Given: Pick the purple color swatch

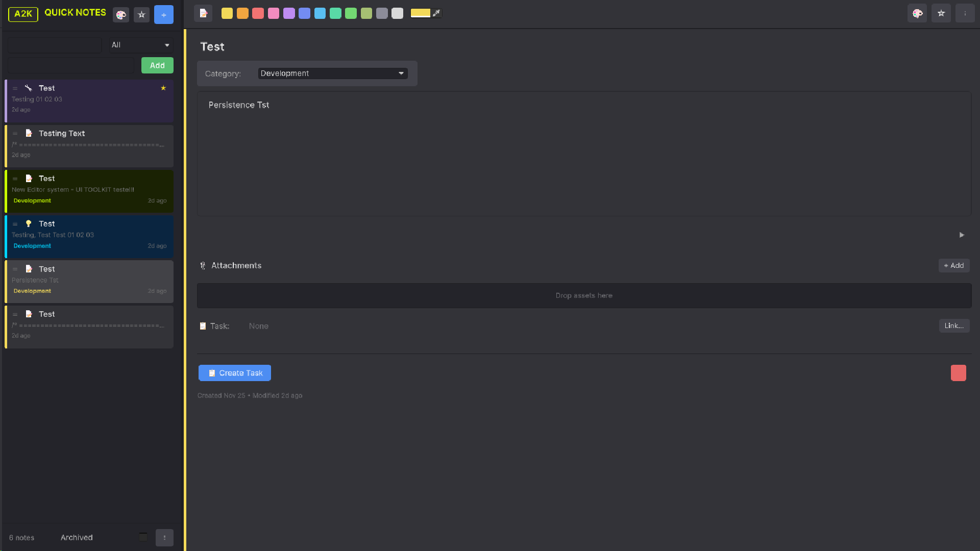Looking at the screenshot, I should click(289, 13).
